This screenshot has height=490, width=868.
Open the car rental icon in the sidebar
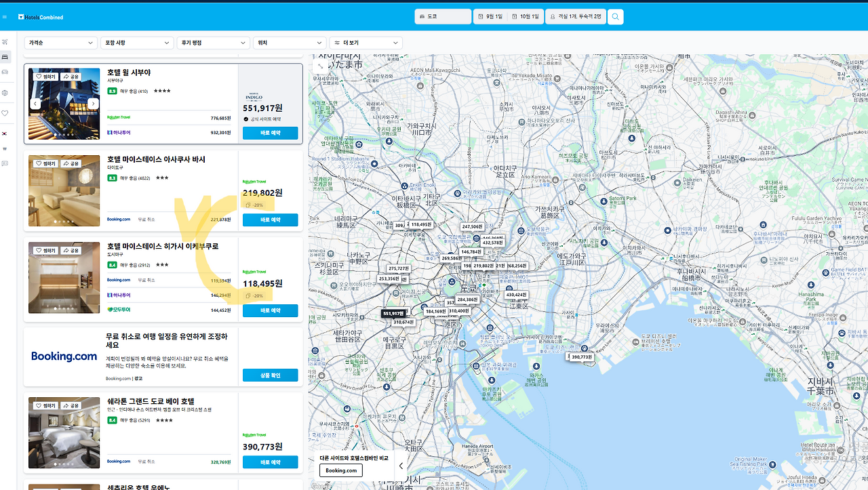pos(5,72)
